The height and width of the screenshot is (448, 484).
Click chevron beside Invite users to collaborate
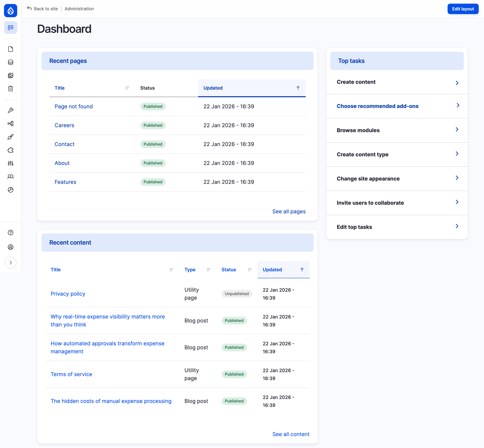click(x=457, y=202)
